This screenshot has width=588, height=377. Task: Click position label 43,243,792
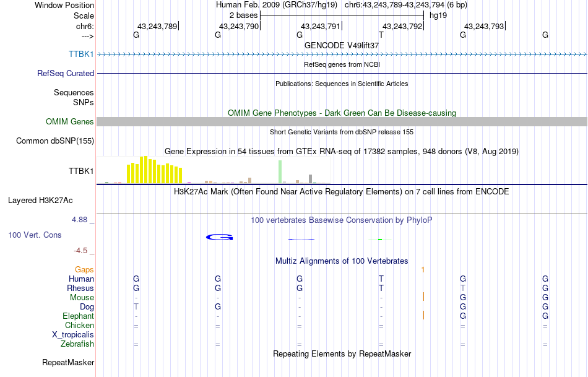point(402,26)
